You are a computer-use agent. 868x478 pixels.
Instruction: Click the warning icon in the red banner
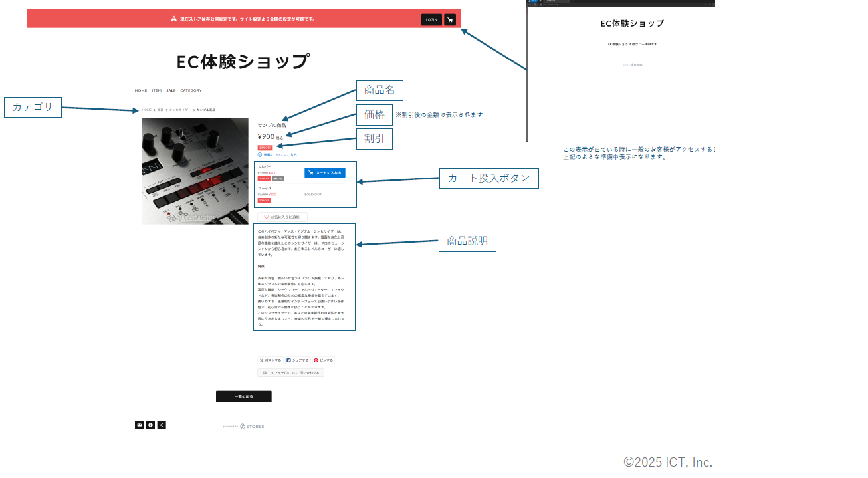(174, 19)
